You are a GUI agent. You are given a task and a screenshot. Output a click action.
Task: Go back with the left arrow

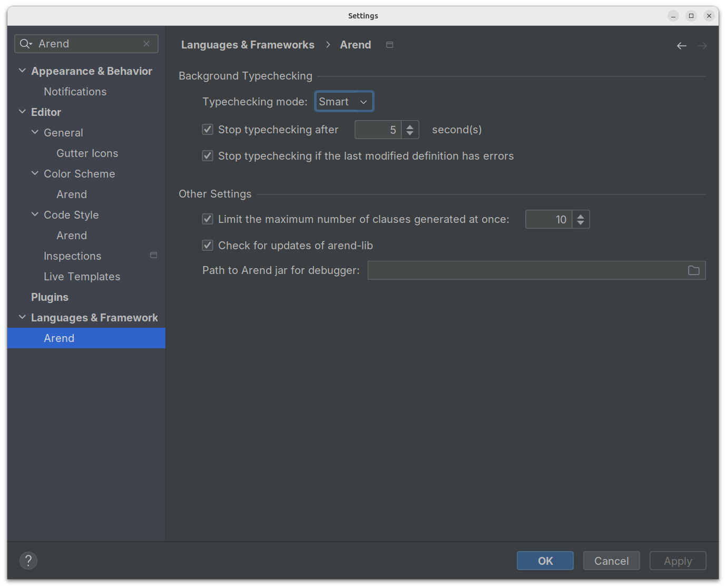pos(682,46)
